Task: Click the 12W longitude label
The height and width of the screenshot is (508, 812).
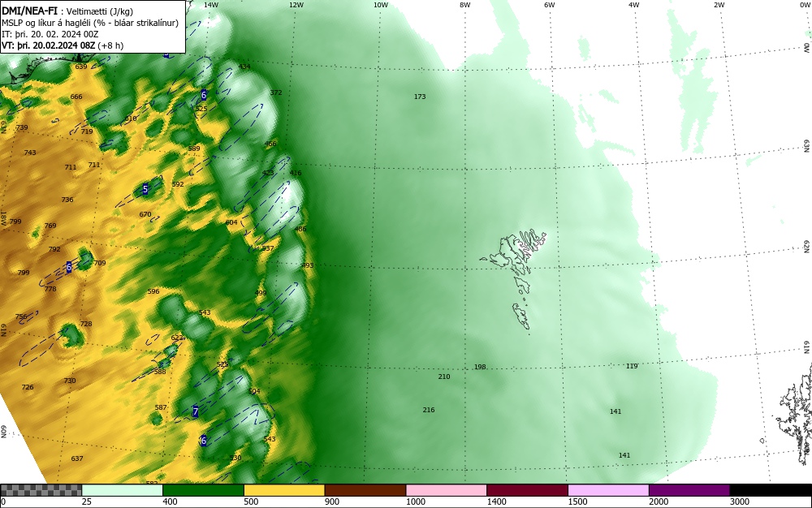Action: [x=296, y=5]
